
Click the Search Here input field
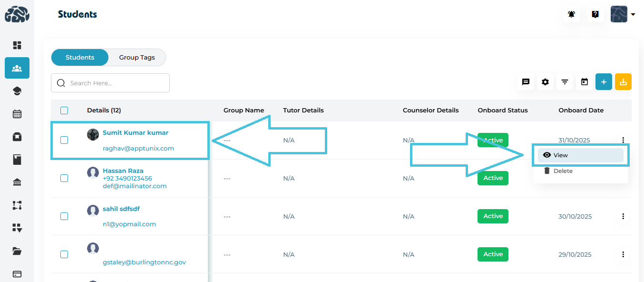click(x=117, y=83)
